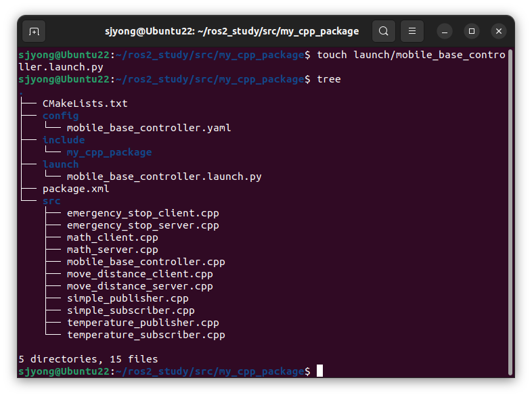Maximize the terminal window

(472, 31)
